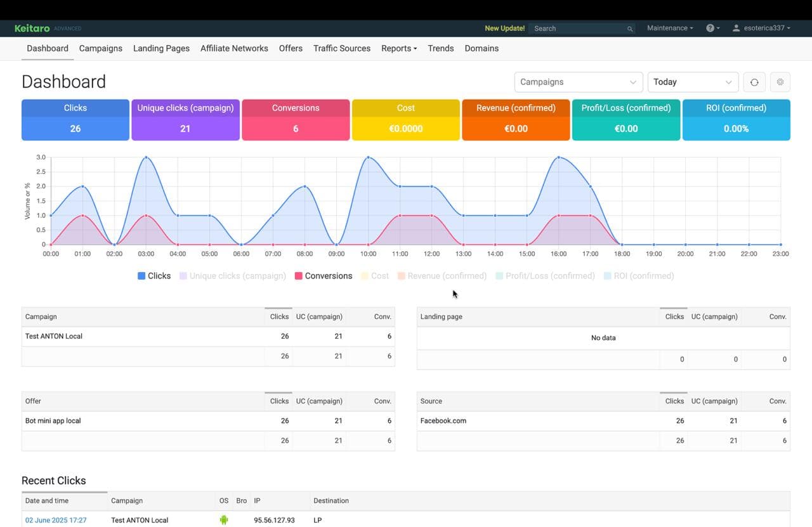Toggle Conversions series in chart legend
The width and height of the screenshot is (812, 527).
[x=324, y=276]
